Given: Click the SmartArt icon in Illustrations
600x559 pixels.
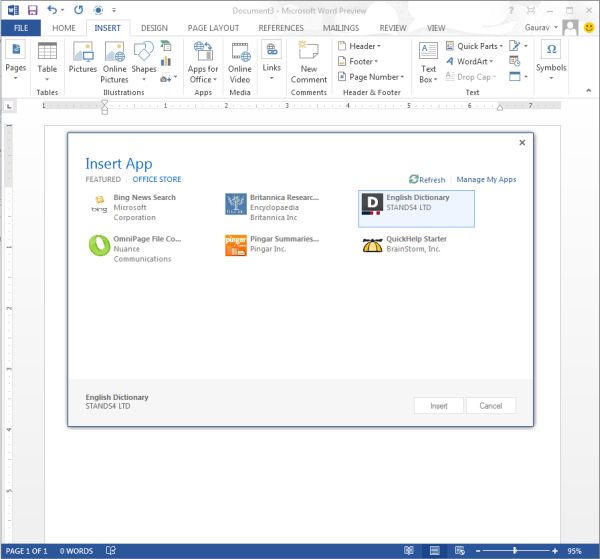Looking at the screenshot, I should 166,46.
